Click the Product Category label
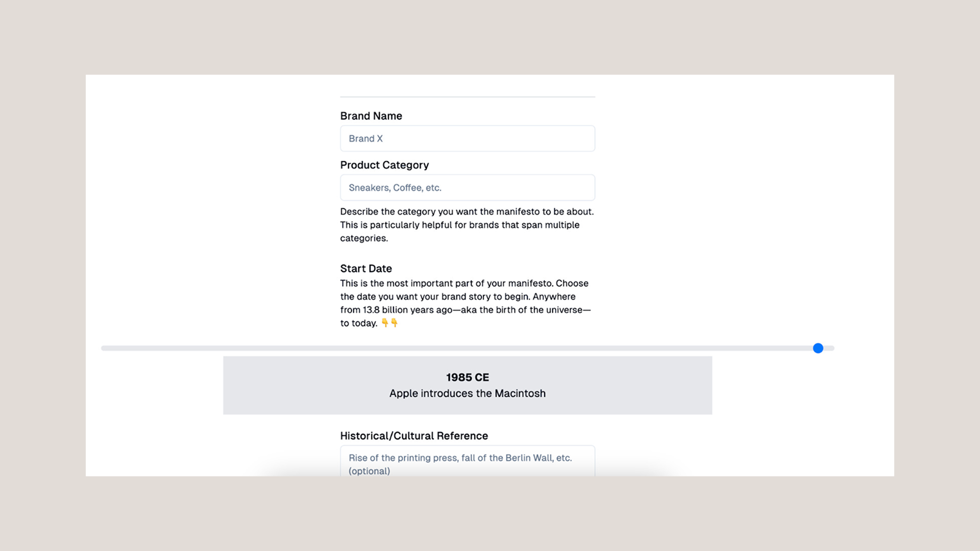The height and width of the screenshot is (551, 980). [x=384, y=165]
